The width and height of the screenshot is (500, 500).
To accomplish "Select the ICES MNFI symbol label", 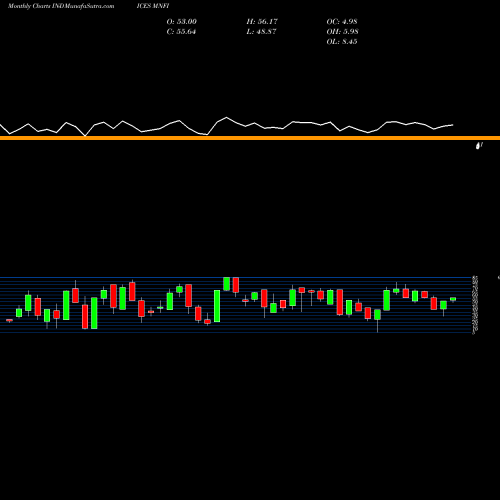I will click(x=153, y=6).
